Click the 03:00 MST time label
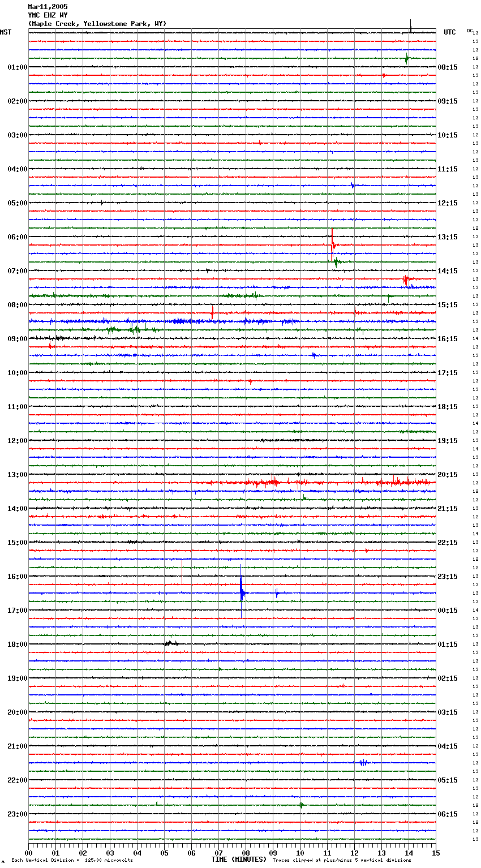The height and width of the screenshot is (868, 481). (x=18, y=135)
